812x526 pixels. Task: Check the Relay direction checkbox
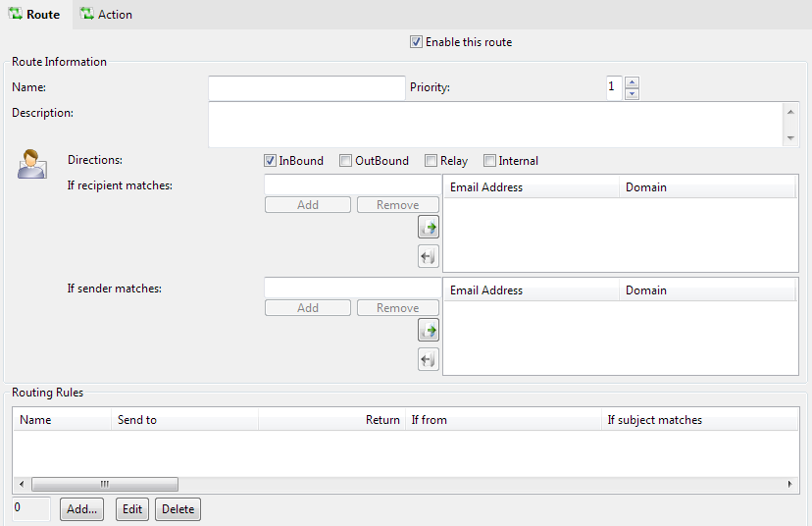coord(431,161)
